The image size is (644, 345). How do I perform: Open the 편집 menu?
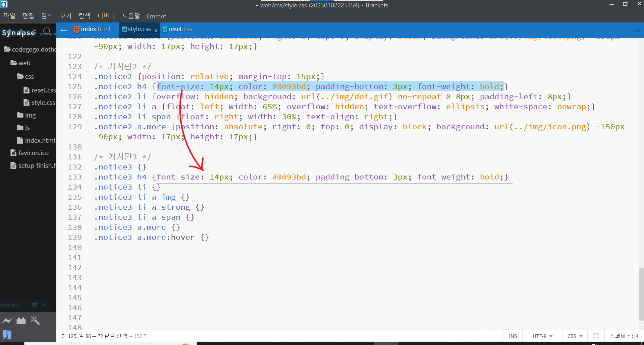28,16
